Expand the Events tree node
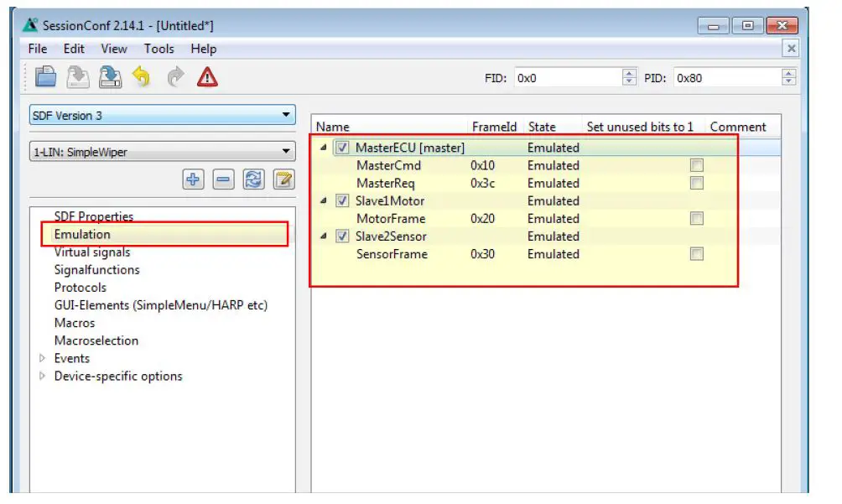This screenshot has height=504, width=842. [x=42, y=358]
